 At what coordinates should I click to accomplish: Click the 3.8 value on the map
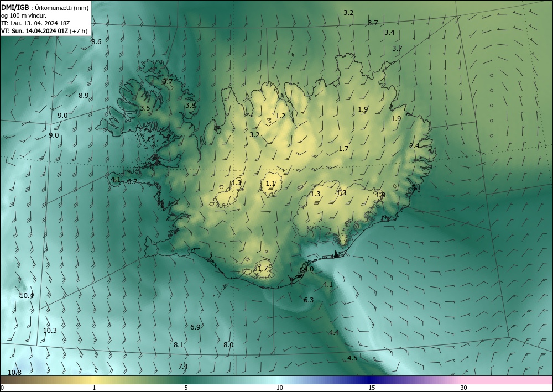click(190, 105)
